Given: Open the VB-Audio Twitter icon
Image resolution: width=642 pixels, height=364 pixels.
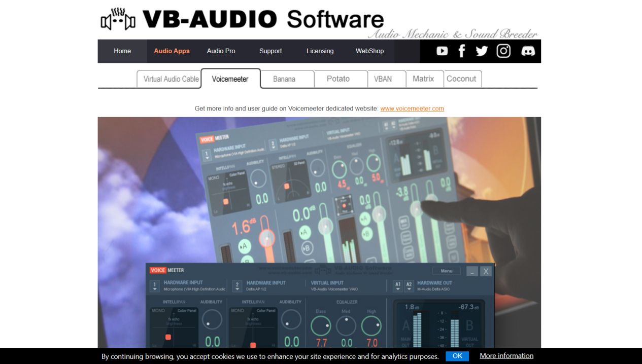Looking at the screenshot, I should pos(482,51).
